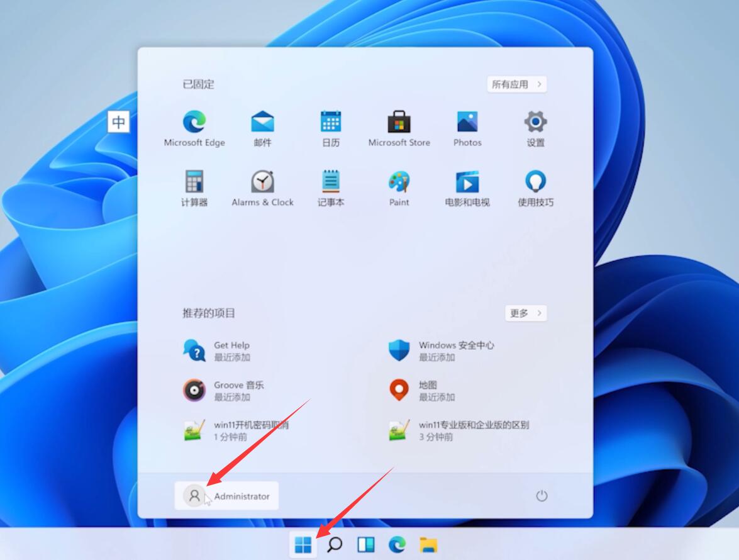Click the Windows Start button on taskbar
The width and height of the screenshot is (739, 560).
tap(303, 545)
